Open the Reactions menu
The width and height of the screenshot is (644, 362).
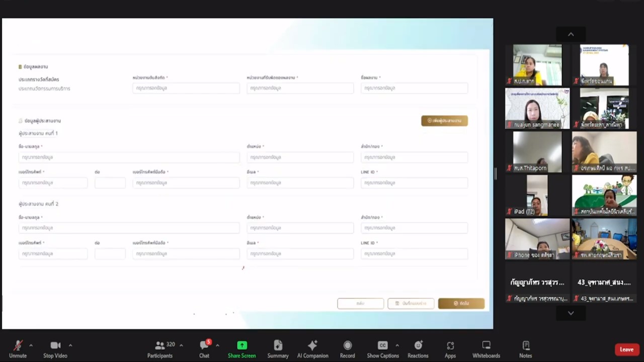(418, 345)
